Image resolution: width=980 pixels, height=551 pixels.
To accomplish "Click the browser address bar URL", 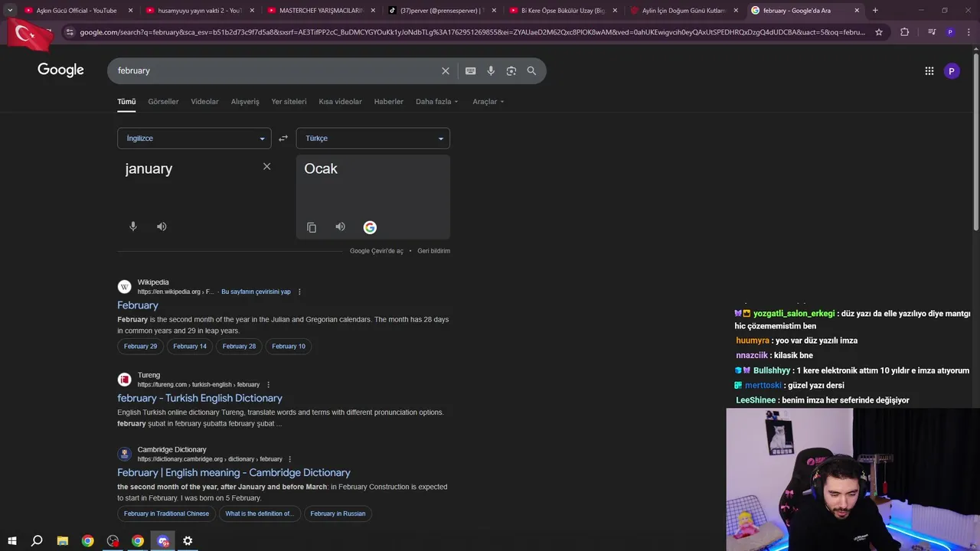I will pyautogui.click(x=472, y=32).
